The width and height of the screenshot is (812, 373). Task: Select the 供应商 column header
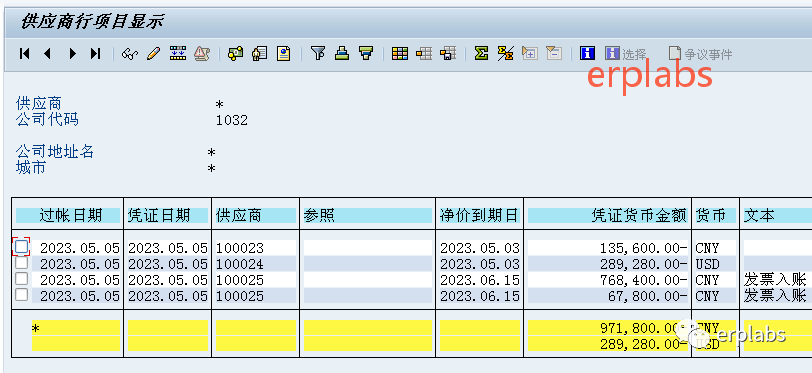pyautogui.click(x=255, y=215)
